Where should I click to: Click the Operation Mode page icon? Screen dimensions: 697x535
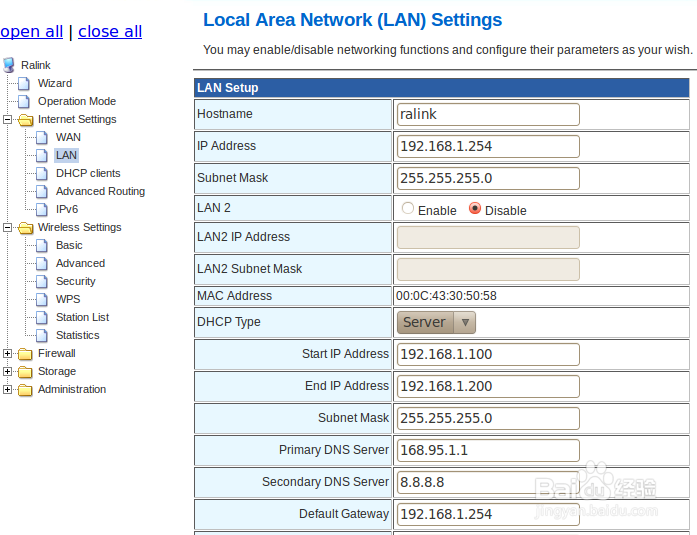click(x=24, y=101)
